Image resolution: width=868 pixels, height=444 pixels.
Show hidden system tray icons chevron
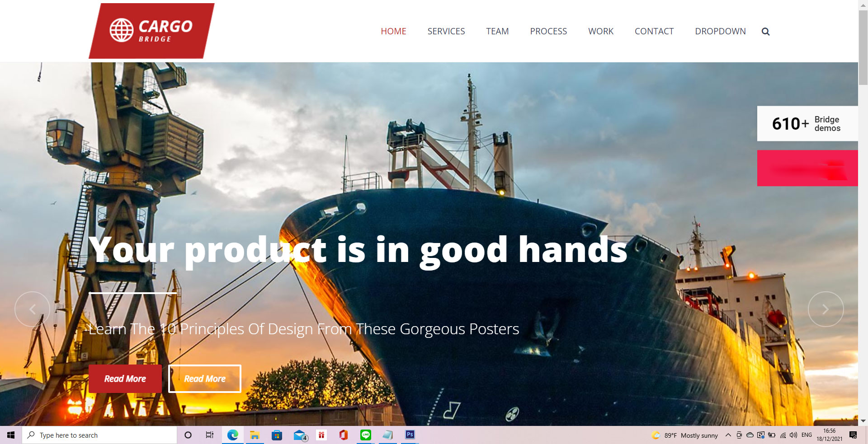[728, 435]
